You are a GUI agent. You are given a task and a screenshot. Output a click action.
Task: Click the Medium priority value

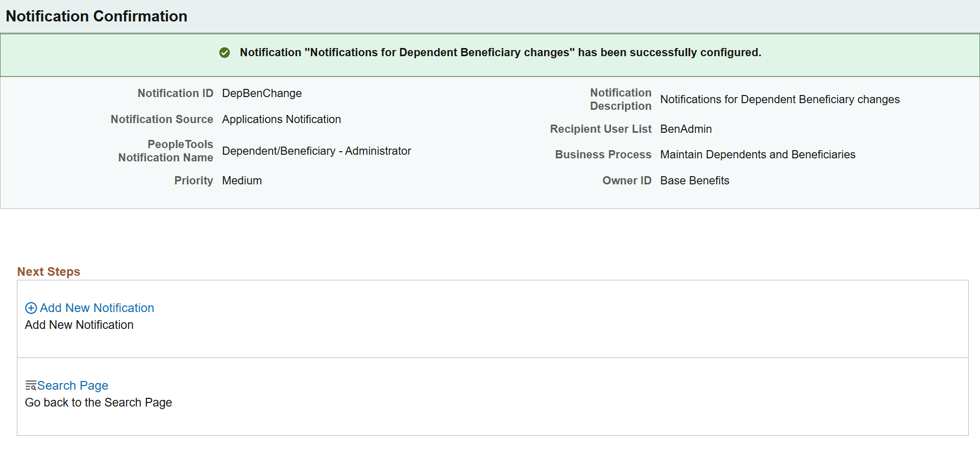(x=242, y=181)
